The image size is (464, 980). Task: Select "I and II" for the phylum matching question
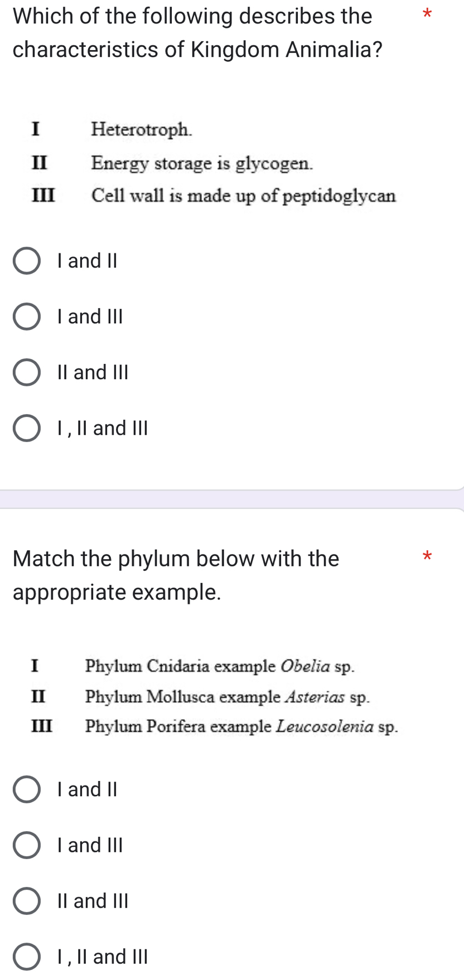click(26, 789)
